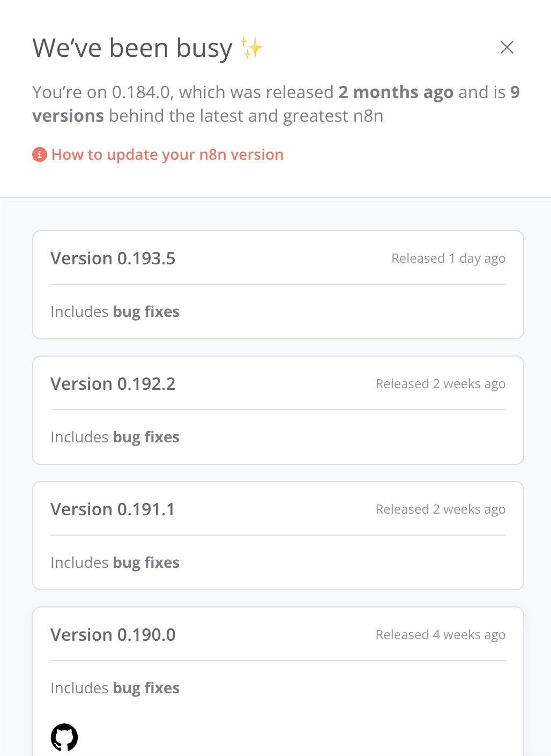Click Includes bug fixes under Version 0.193.5

(115, 312)
